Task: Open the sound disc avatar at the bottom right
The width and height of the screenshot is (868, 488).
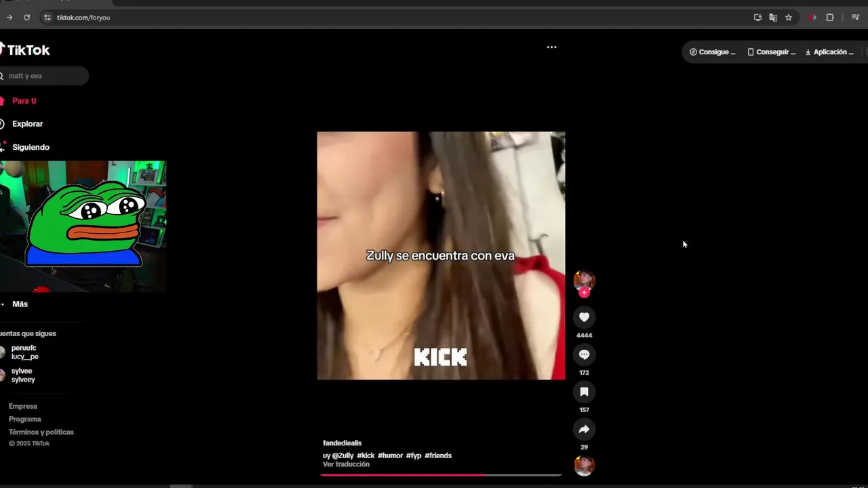Action: [x=584, y=466]
